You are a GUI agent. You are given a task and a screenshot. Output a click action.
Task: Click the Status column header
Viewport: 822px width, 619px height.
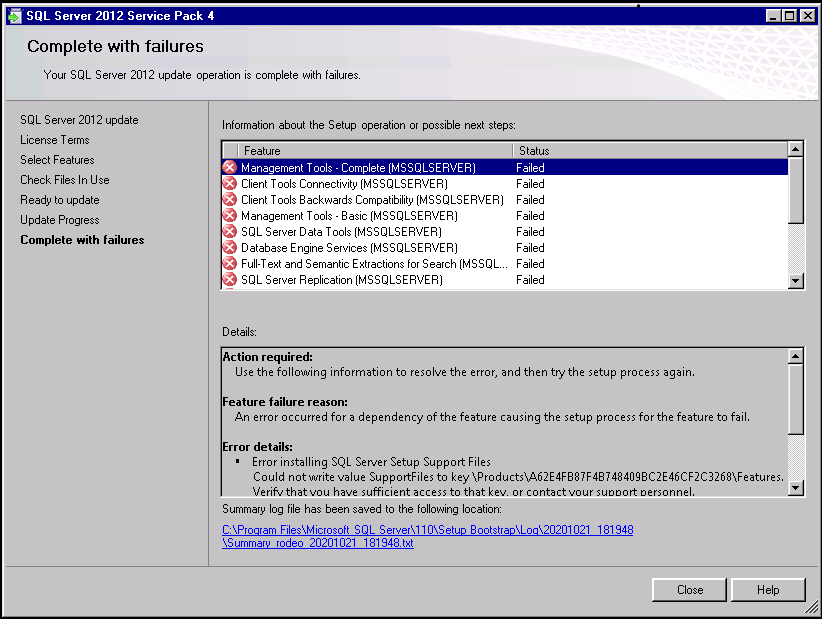pos(650,151)
